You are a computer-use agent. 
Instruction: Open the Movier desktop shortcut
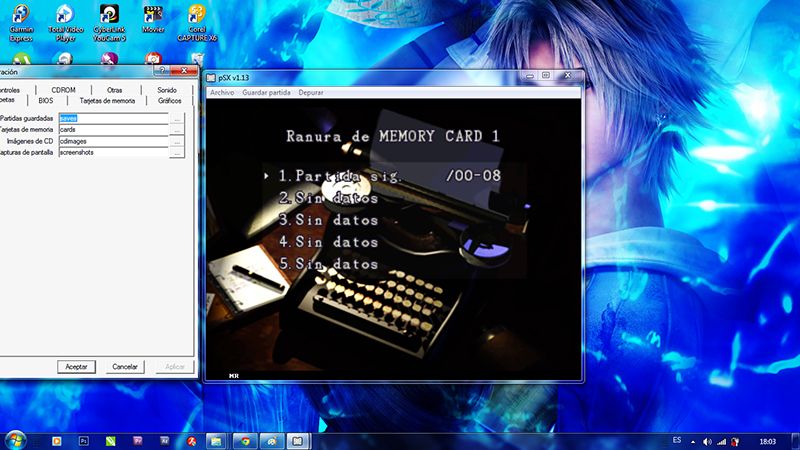[153, 20]
